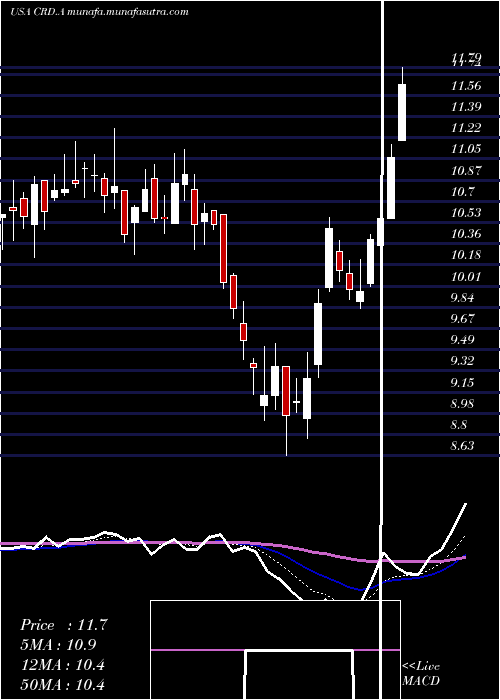
Task: Click the 10.87 price axis label
Action: (x=466, y=170)
